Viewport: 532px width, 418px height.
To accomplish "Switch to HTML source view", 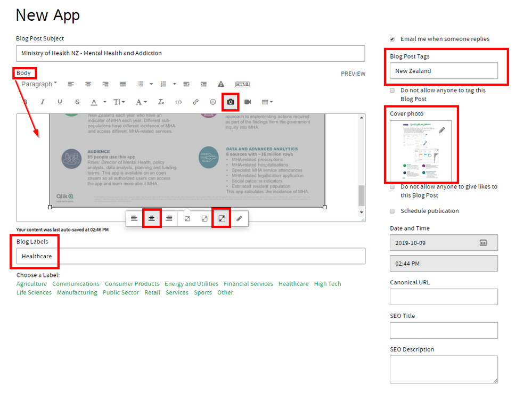I will click(242, 84).
